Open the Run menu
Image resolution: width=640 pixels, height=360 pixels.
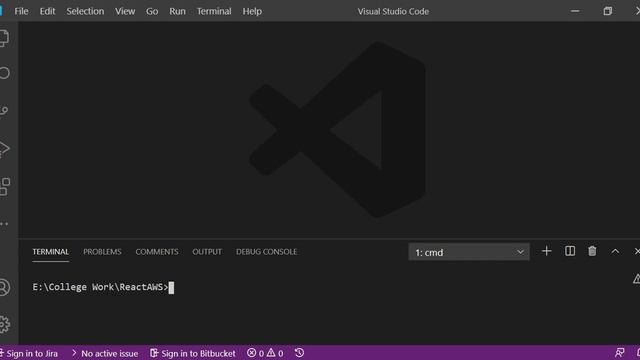[x=177, y=11]
